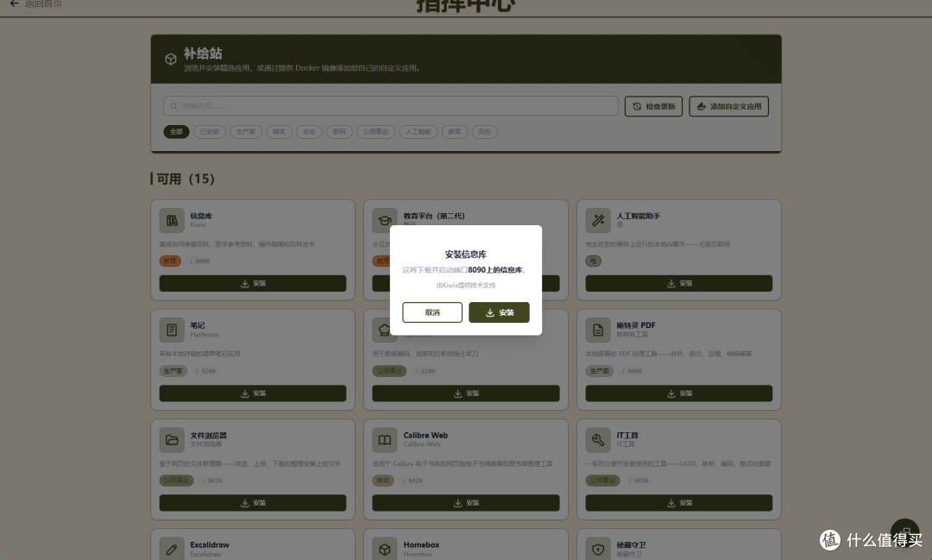Filter apps by 公用事业 chip
The height and width of the screenshot is (560, 932).
[x=375, y=131]
